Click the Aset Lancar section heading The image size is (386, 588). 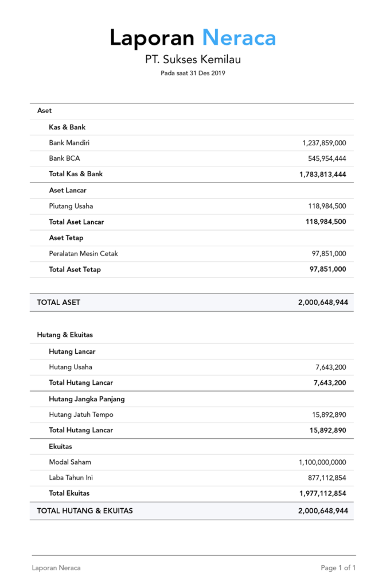[x=68, y=190]
